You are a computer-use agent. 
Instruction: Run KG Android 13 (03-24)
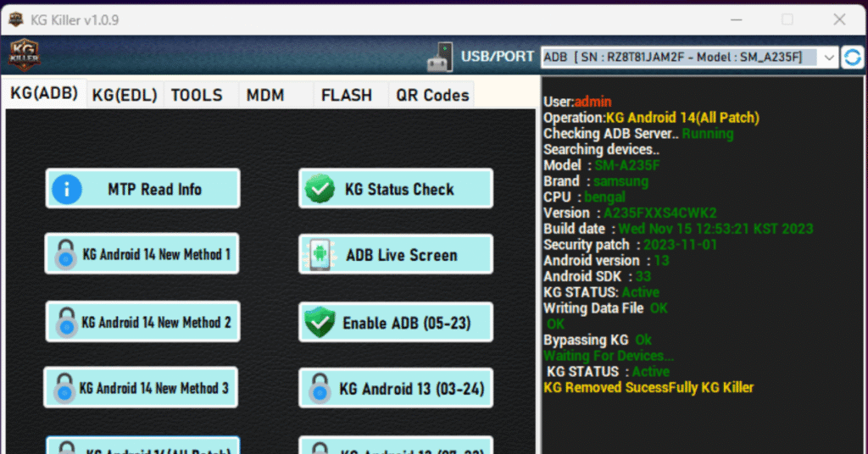396,388
